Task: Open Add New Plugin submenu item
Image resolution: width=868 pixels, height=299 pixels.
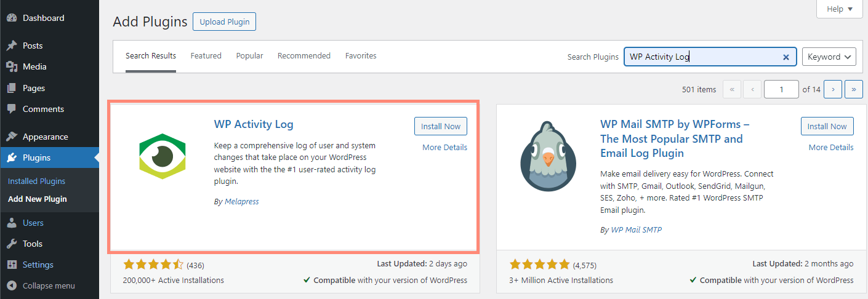Action: click(38, 199)
